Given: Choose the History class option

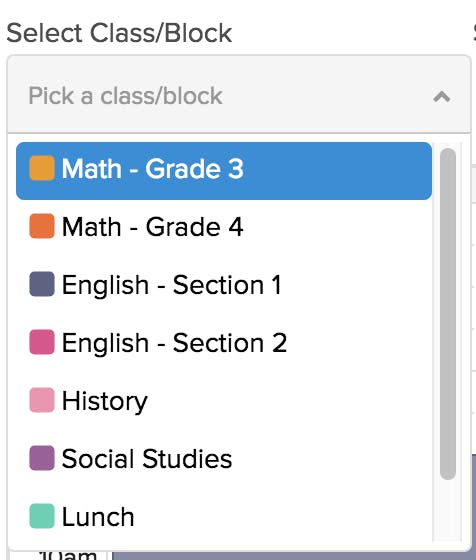Looking at the screenshot, I should tap(224, 400).
